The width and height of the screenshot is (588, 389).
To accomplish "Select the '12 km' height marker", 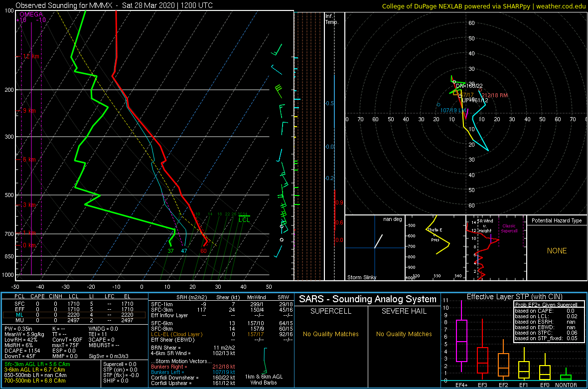I will pyautogui.click(x=31, y=56).
